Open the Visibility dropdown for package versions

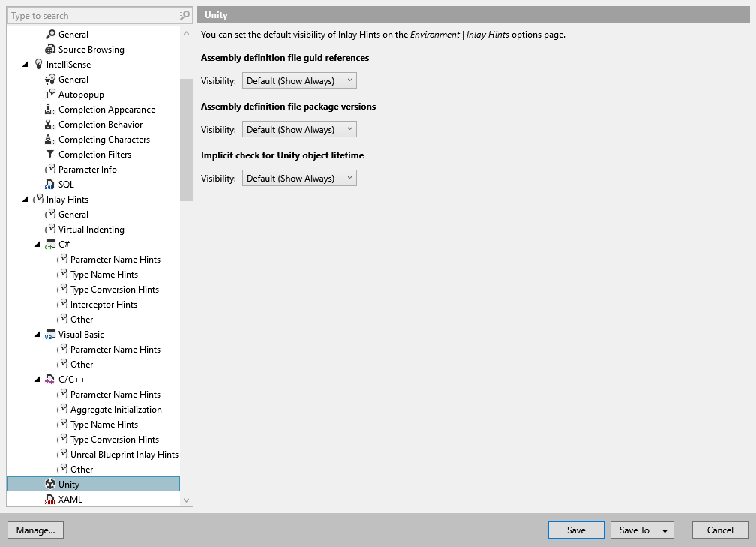(299, 129)
